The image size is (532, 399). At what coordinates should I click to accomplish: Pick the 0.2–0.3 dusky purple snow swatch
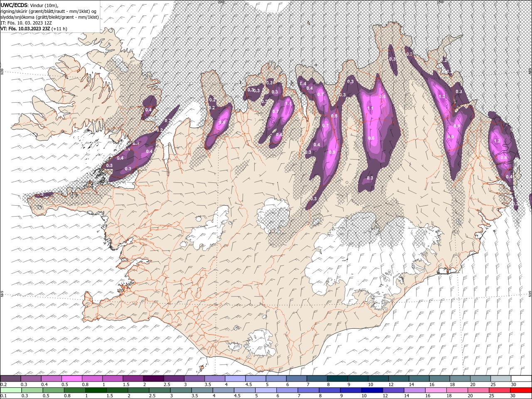coord(10,379)
